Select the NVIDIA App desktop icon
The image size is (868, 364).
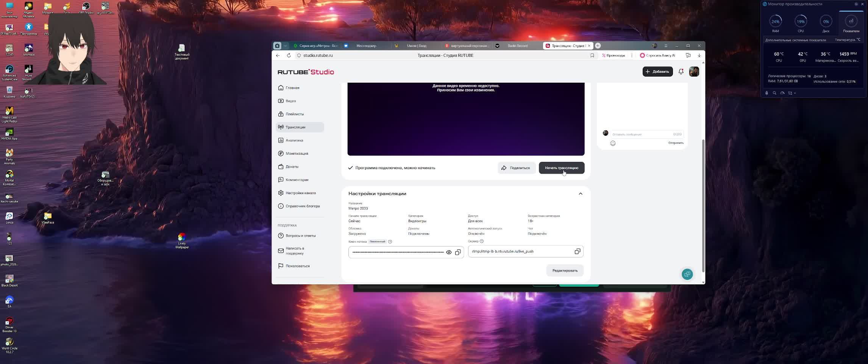(x=9, y=134)
